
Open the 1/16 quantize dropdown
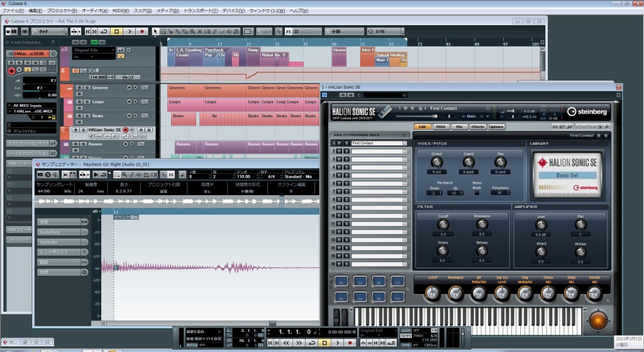[x=385, y=31]
